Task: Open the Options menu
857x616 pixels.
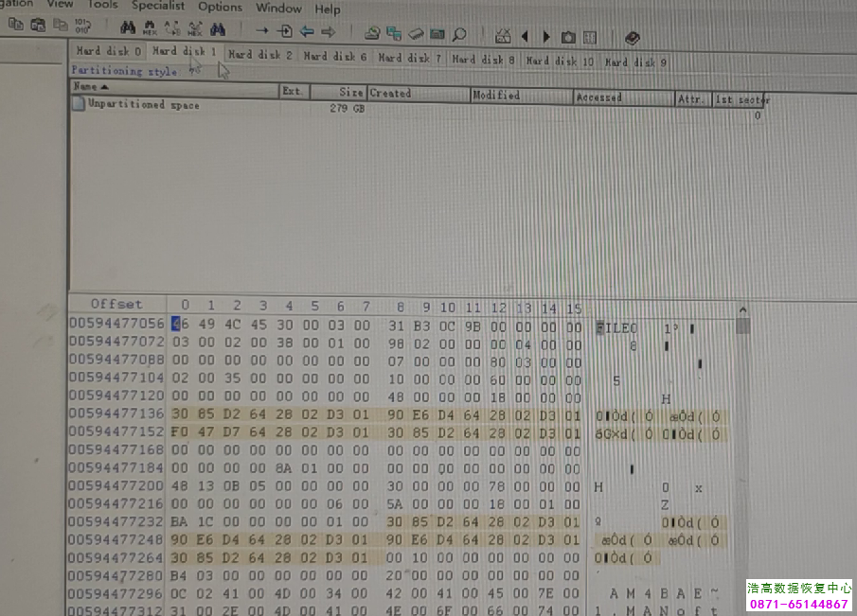Action: (x=220, y=7)
